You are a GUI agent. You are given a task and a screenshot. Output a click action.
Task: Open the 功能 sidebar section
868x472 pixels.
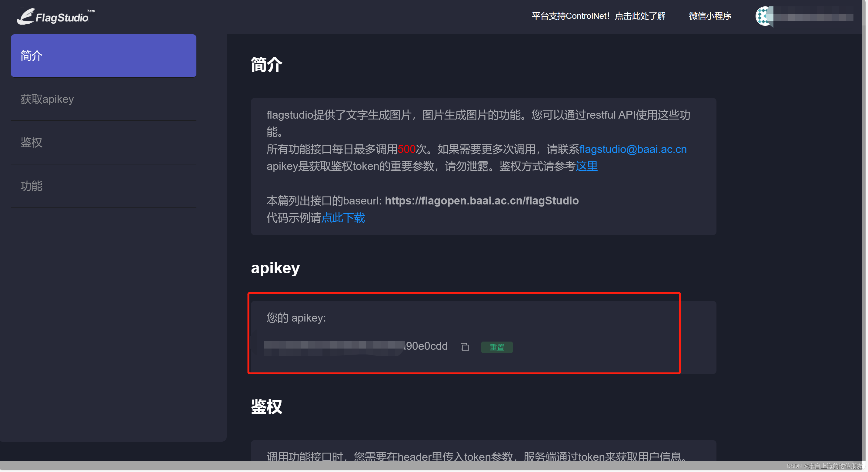103,186
